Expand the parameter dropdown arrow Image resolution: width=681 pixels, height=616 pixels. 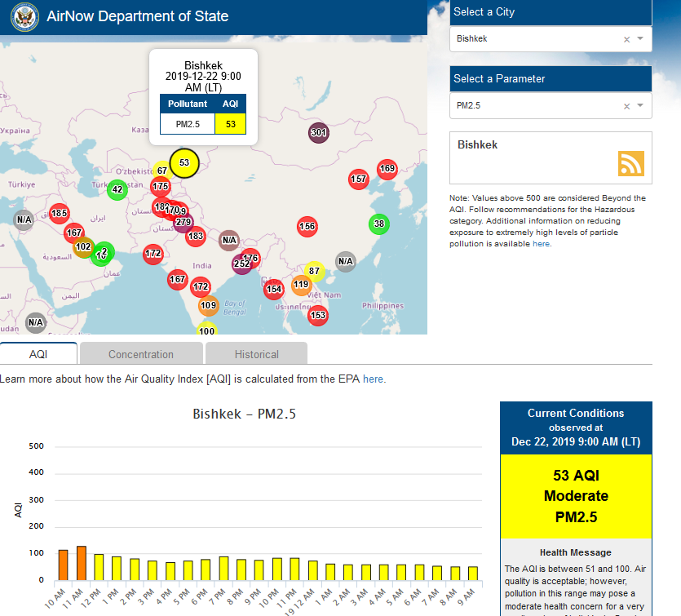coord(640,106)
